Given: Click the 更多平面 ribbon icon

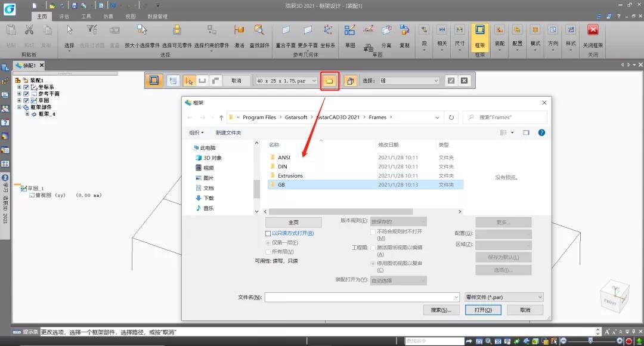Looking at the screenshot, I should point(308,30).
